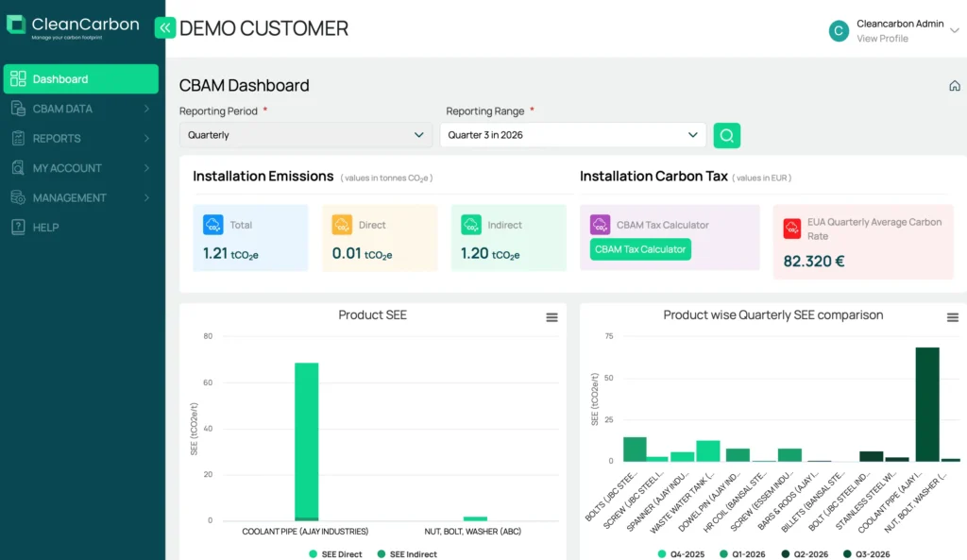
Task: Click the View Profile link
Action: coord(882,38)
